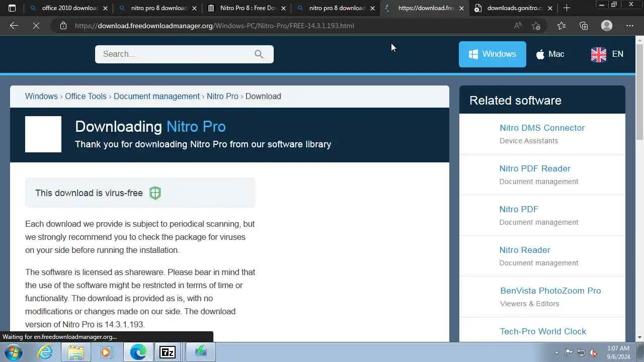Switch to first nitro pro 8 download tab
This screenshot has width=644, height=362.
click(x=157, y=8)
